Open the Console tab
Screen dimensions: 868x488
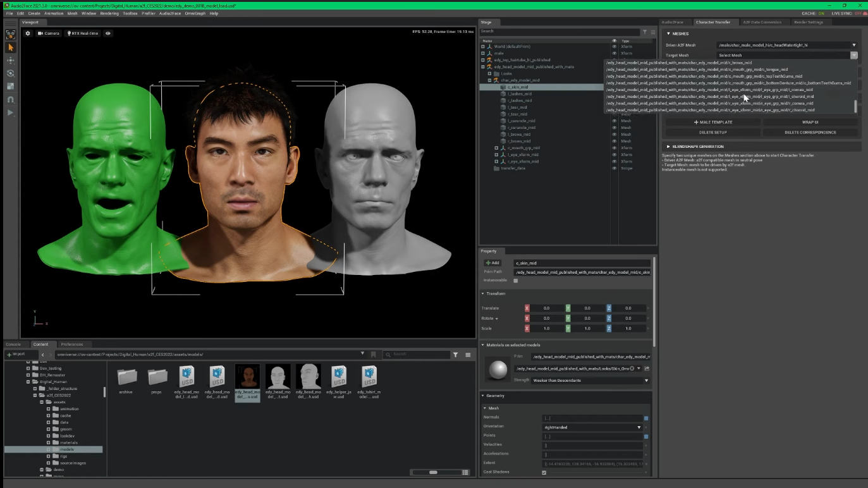(x=13, y=345)
